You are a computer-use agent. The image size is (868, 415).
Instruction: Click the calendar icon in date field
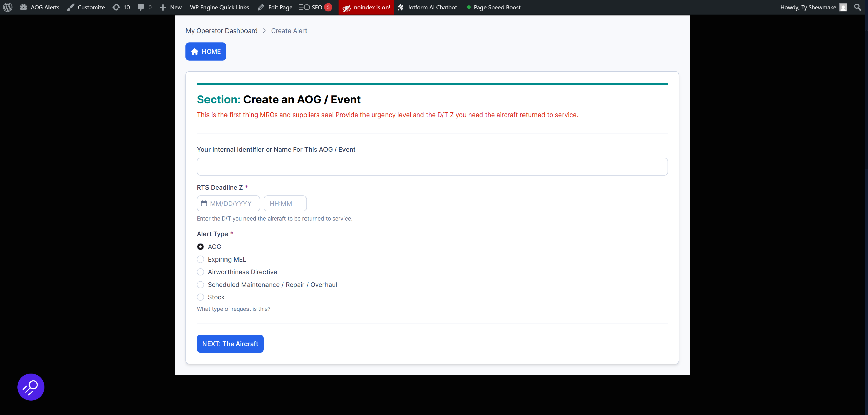[204, 203]
